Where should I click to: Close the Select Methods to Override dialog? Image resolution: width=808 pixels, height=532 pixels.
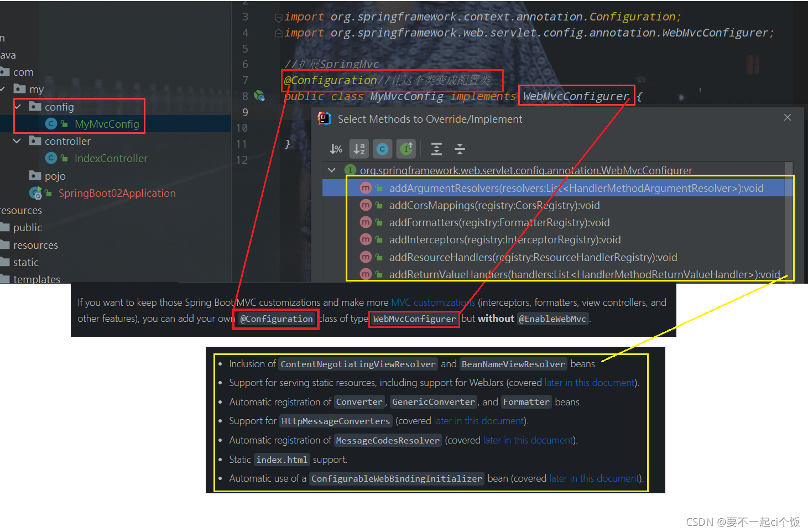pyautogui.click(x=788, y=117)
